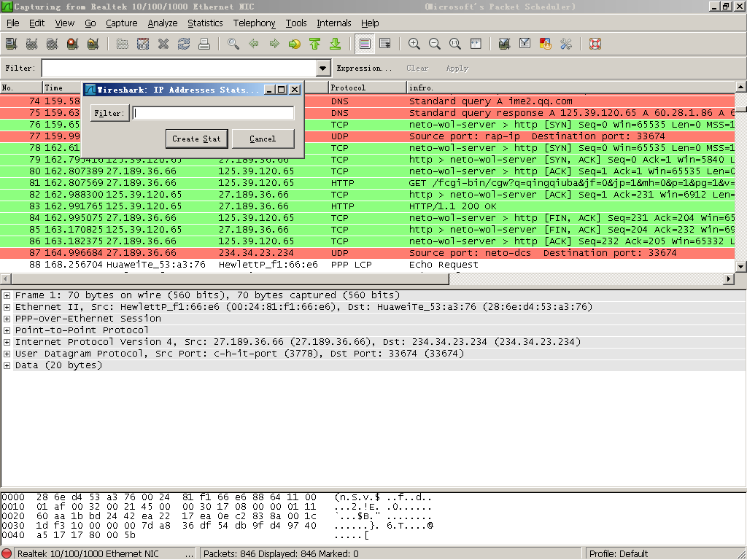Expand the Point-to-Point Protocol node
This screenshot has width=747, height=560.
click(7, 330)
